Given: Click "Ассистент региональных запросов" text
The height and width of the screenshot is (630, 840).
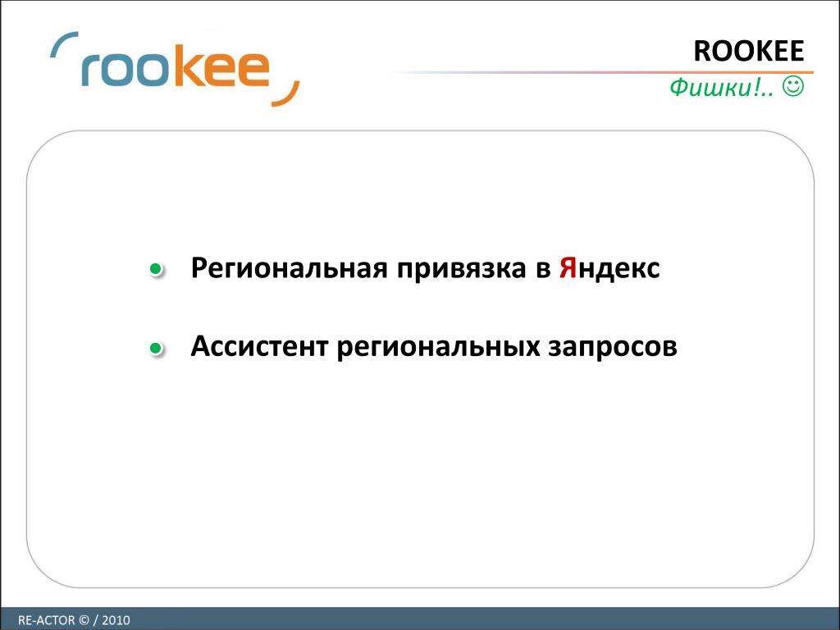Looking at the screenshot, I should tap(434, 347).
